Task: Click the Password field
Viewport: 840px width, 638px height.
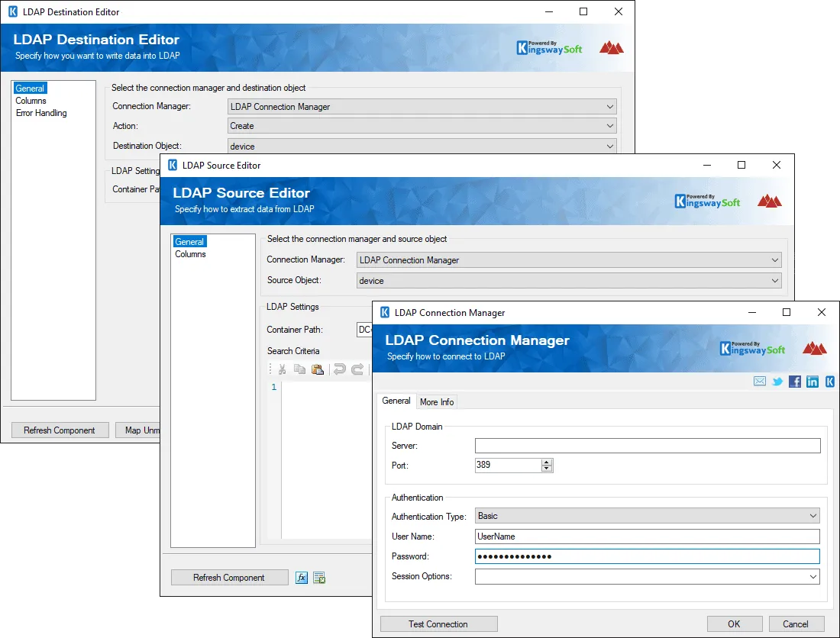Action: pyautogui.click(x=647, y=556)
